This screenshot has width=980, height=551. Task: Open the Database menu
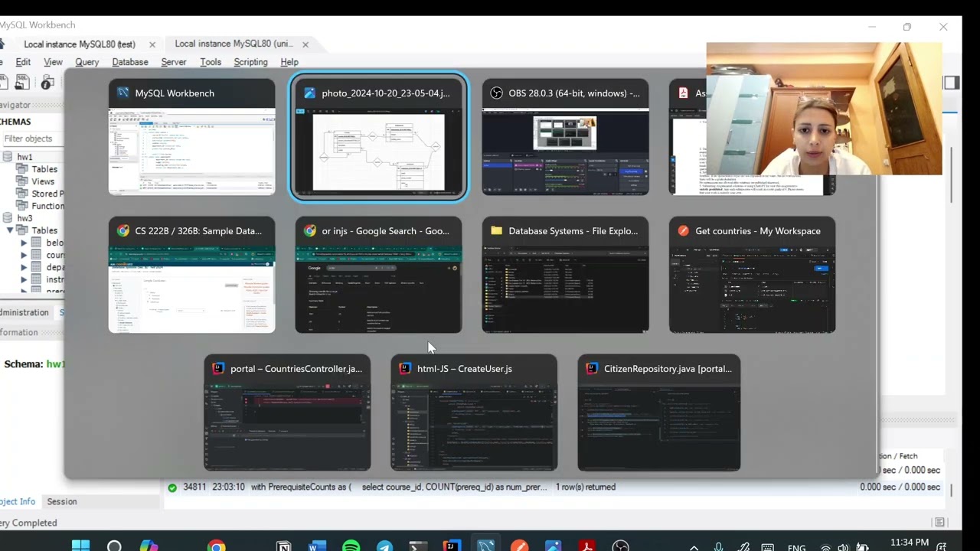click(x=130, y=62)
